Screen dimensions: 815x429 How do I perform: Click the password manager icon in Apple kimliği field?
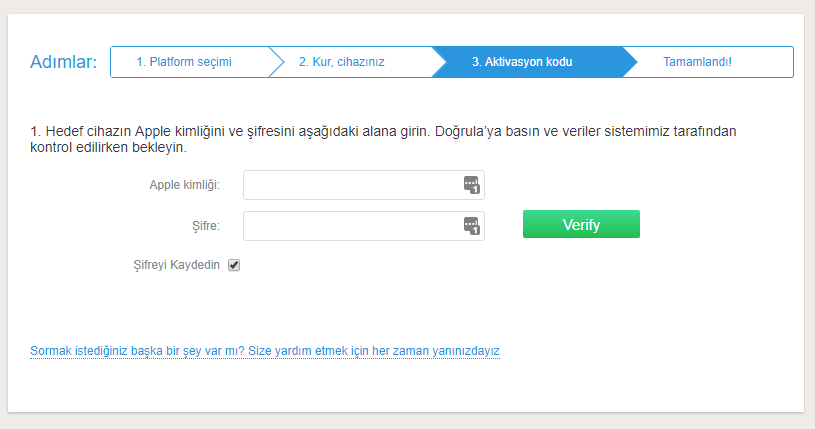[472, 185]
